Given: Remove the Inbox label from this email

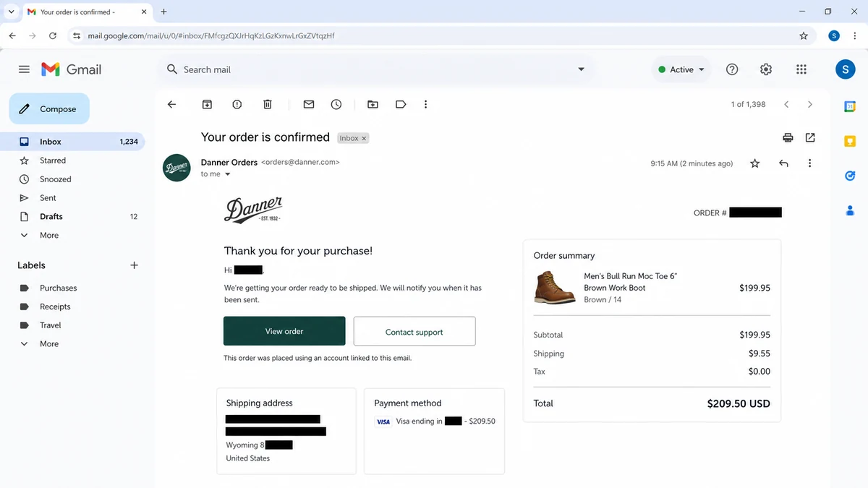Looking at the screenshot, I should point(364,138).
